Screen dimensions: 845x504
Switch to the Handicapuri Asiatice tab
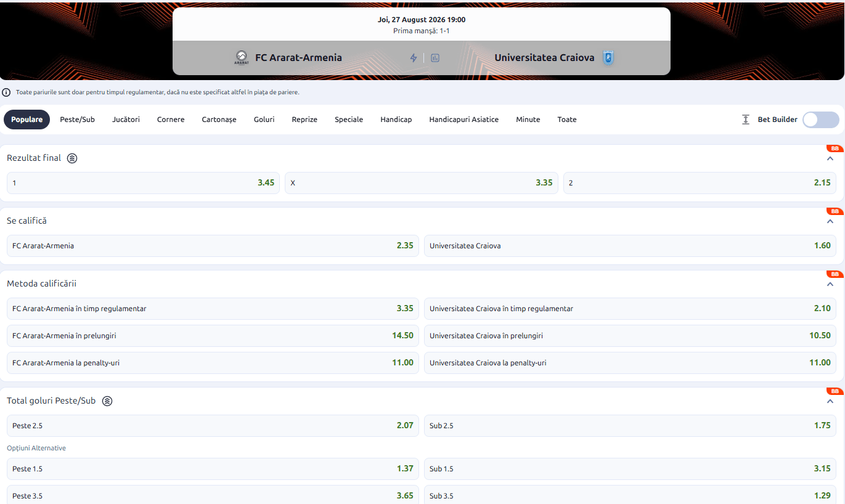pos(464,120)
